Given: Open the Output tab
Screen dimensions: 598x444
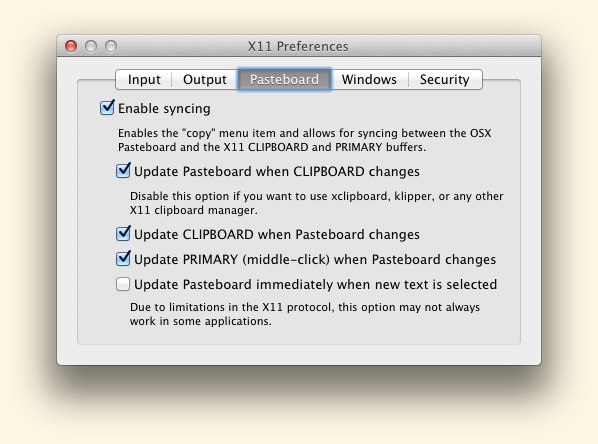Looking at the screenshot, I should click(x=205, y=79).
